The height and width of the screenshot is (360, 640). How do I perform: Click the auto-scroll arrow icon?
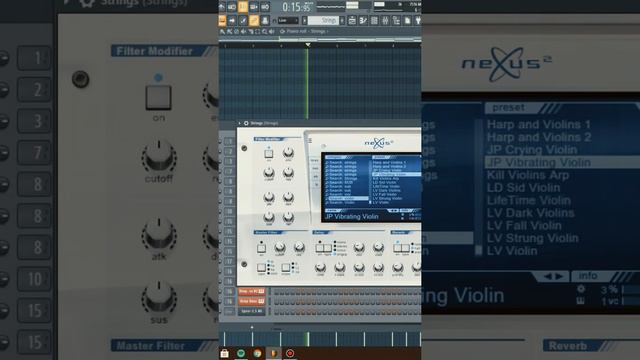[x=232, y=20]
